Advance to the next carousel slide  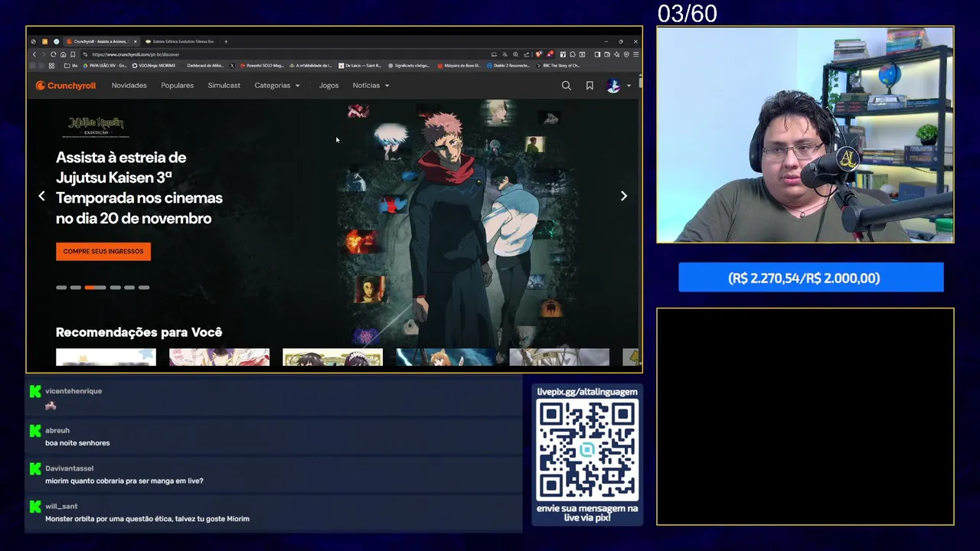tap(623, 196)
